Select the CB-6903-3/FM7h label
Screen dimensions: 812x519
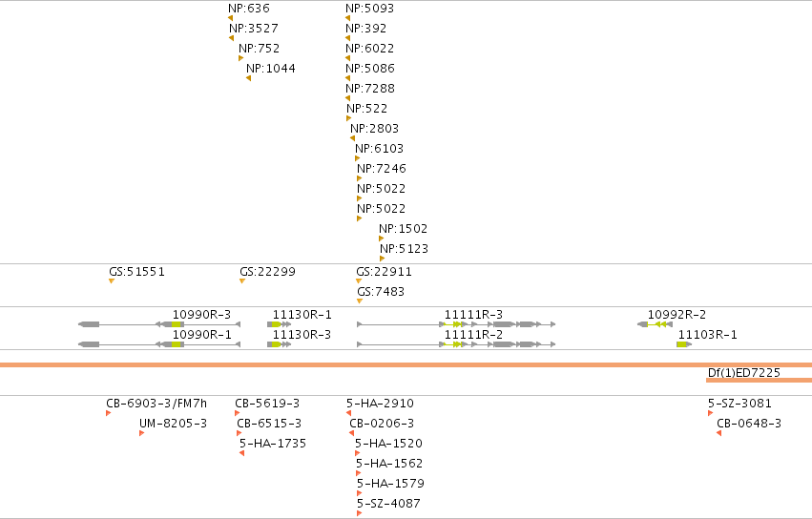pyautogui.click(x=156, y=404)
